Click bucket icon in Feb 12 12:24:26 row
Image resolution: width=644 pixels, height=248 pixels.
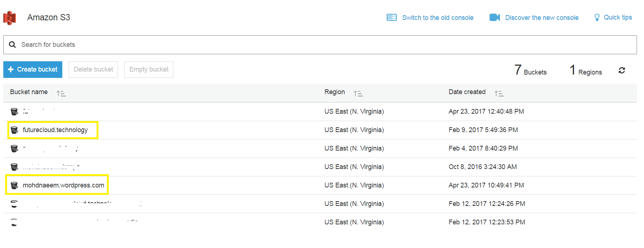(x=14, y=204)
